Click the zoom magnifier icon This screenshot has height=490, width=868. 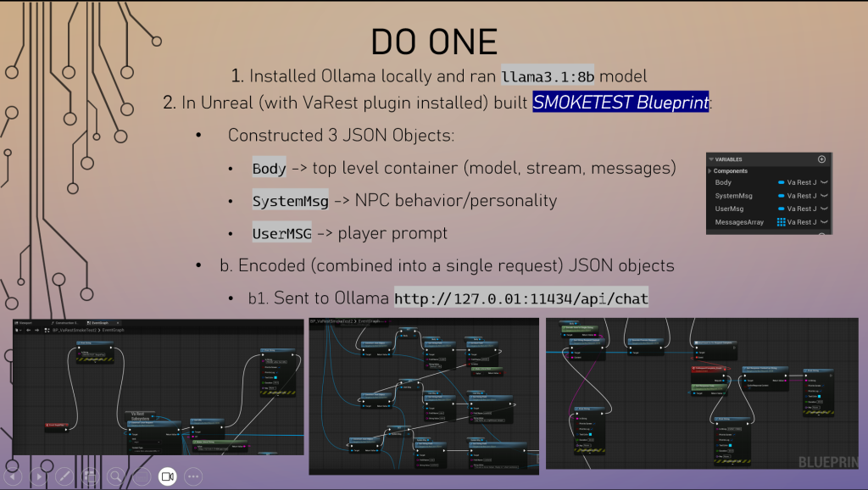pyautogui.click(x=115, y=476)
